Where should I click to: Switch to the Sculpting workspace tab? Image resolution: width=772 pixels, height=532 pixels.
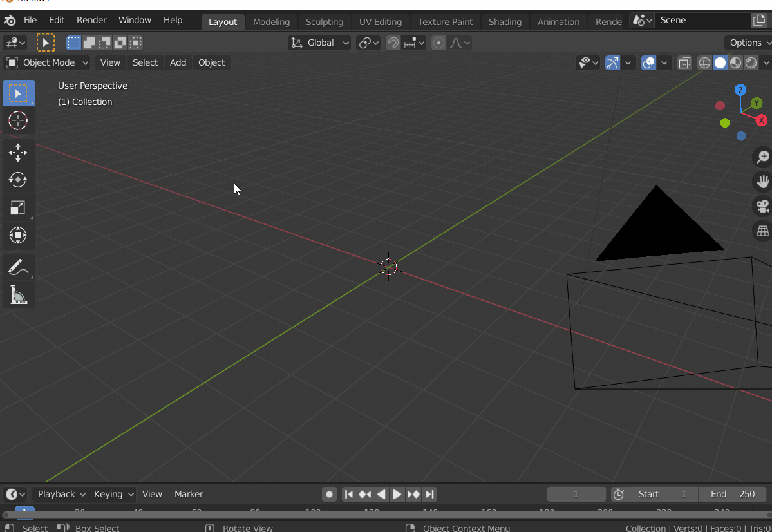point(325,22)
